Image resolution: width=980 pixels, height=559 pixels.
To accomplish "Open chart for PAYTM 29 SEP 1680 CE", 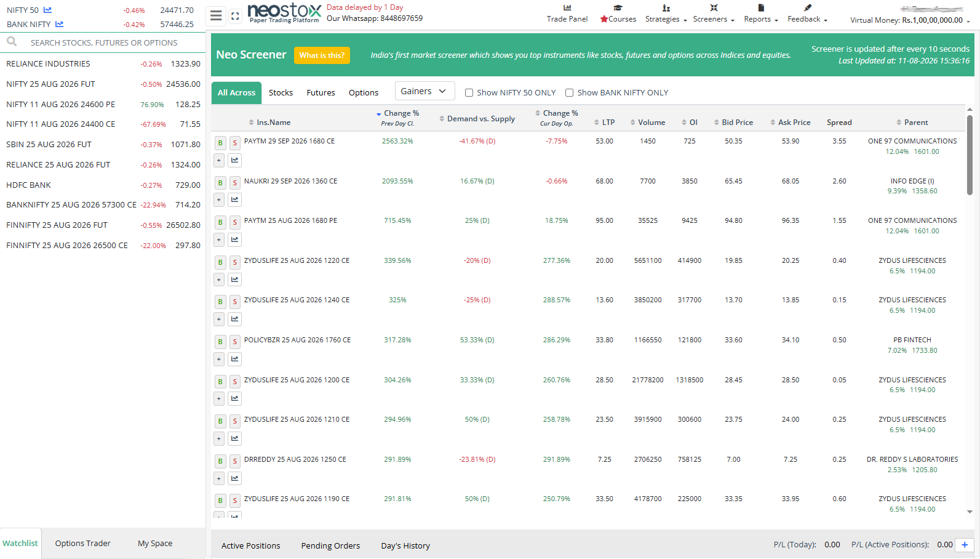I will coord(234,161).
